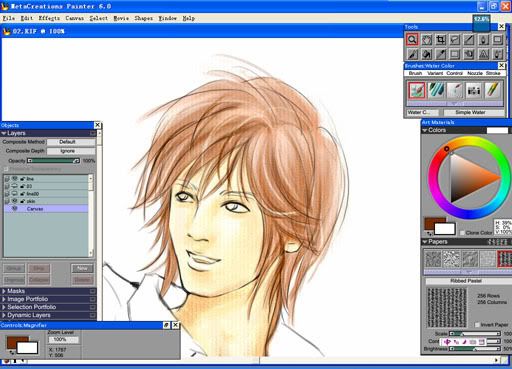Open the Nozzle menu in Brushes palette
The height and width of the screenshot is (369, 512).
tap(475, 73)
